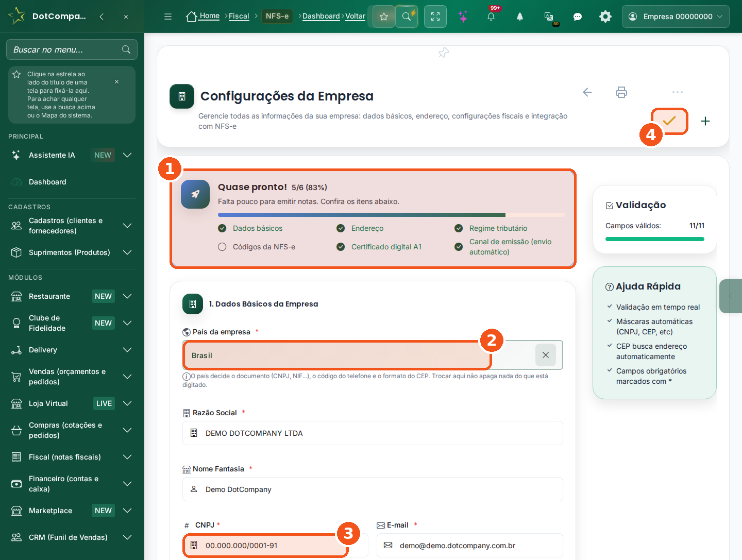Open the Empresa 00000000 account dropdown
742x560 pixels.
coord(676,16)
